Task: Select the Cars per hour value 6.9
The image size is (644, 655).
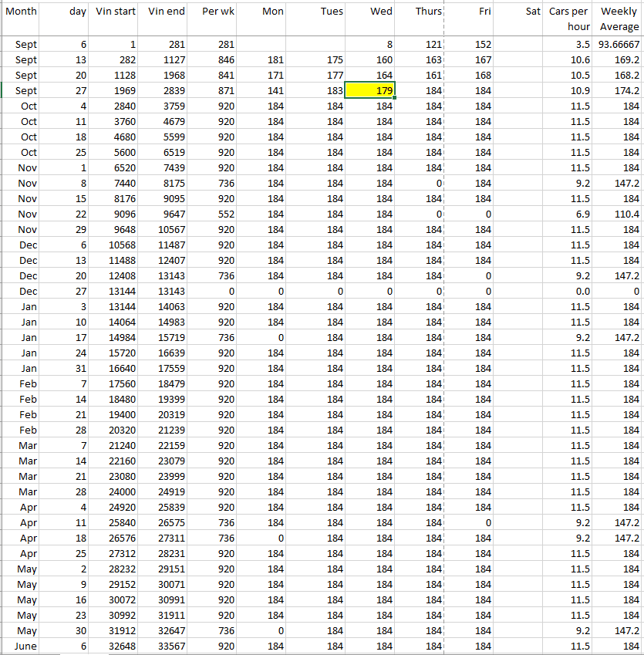Action: 569,214
